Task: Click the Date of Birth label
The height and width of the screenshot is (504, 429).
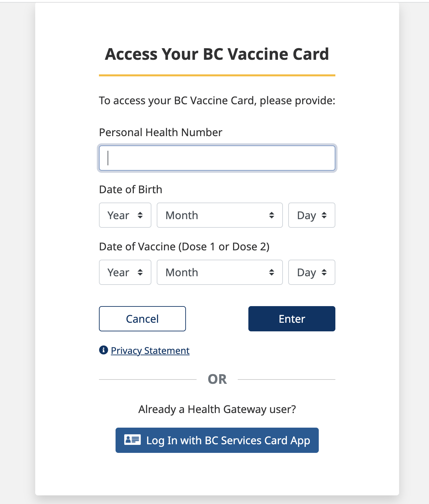Action: [130, 190]
